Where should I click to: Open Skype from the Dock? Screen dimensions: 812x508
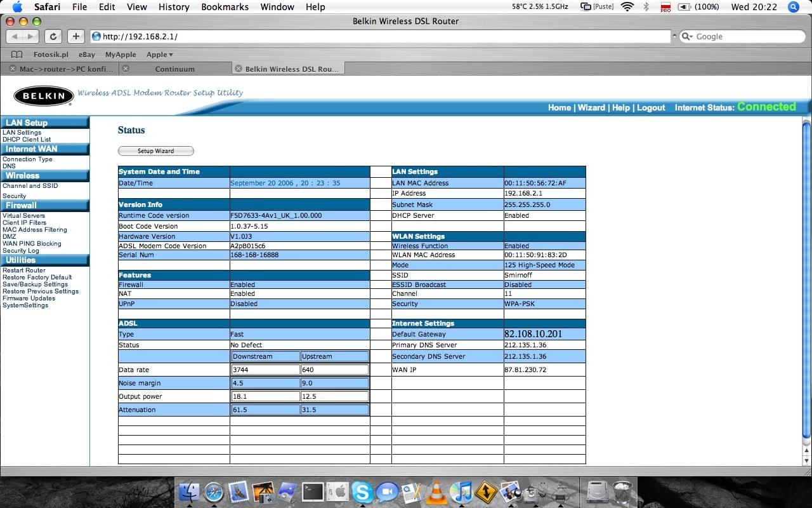pyautogui.click(x=362, y=491)
